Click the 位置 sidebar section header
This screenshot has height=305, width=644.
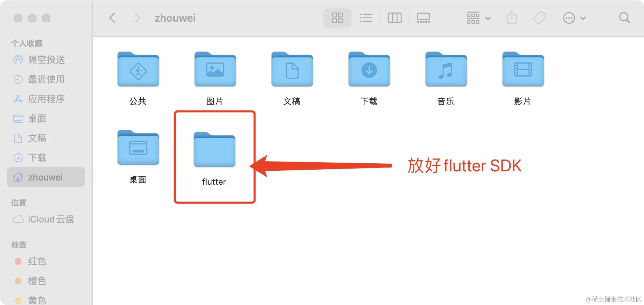19,203
